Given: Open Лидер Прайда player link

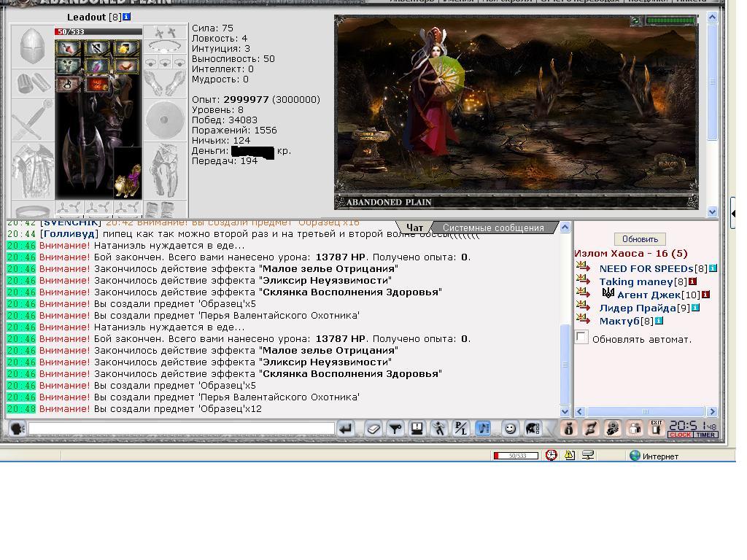Looking at the screenshot, I should (x=638, y=308).
